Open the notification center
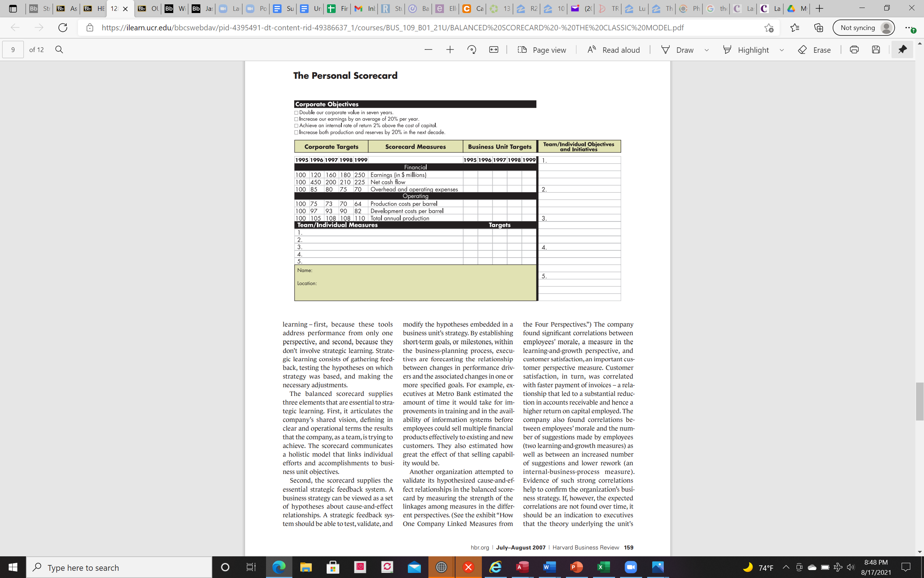924x578 pixels. 906,567
